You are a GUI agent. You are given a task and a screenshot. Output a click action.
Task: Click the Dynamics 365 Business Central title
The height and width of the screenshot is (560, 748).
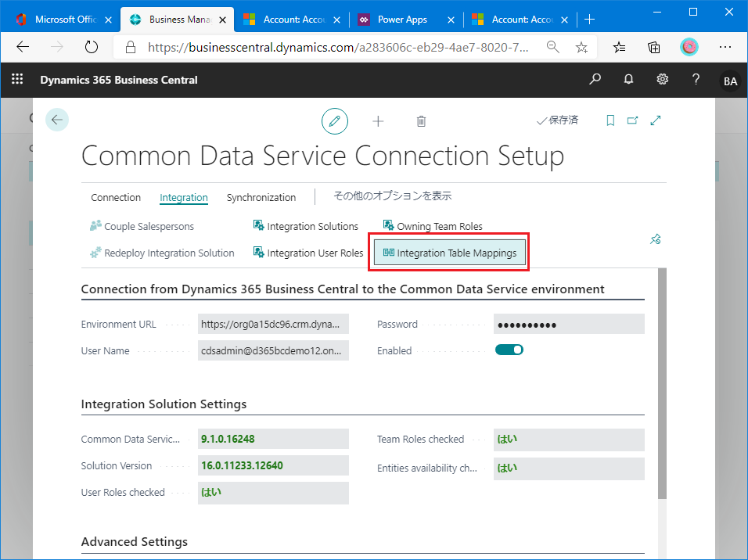click(x=119, y=80)
